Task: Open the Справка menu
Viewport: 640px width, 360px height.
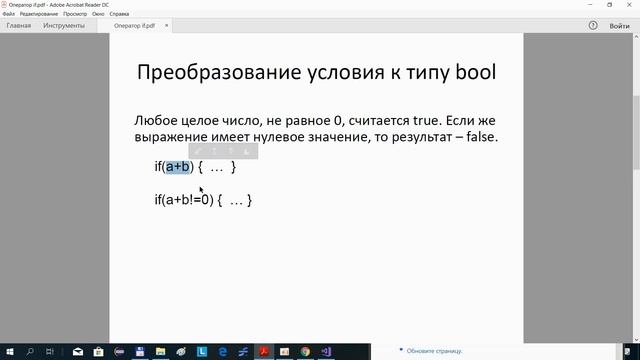Action: [119, 14]
